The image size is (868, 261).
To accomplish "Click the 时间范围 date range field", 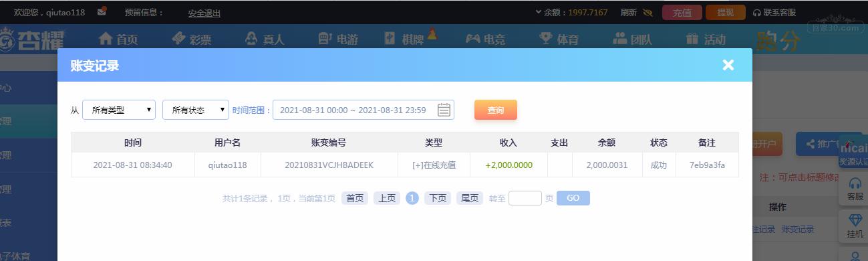I will [364, 110].
